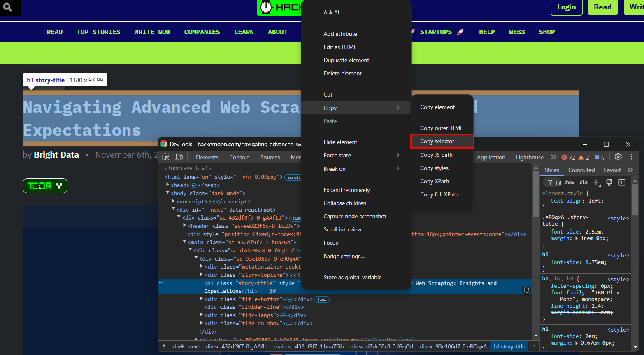
Task: Toggle the .cls element classes panel
Action: 583,182
